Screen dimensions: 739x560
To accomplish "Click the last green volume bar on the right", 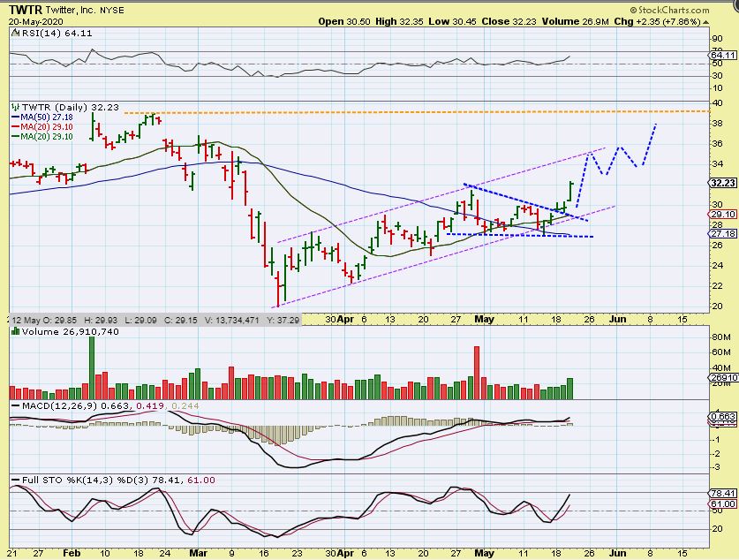I will coord(569,389).
